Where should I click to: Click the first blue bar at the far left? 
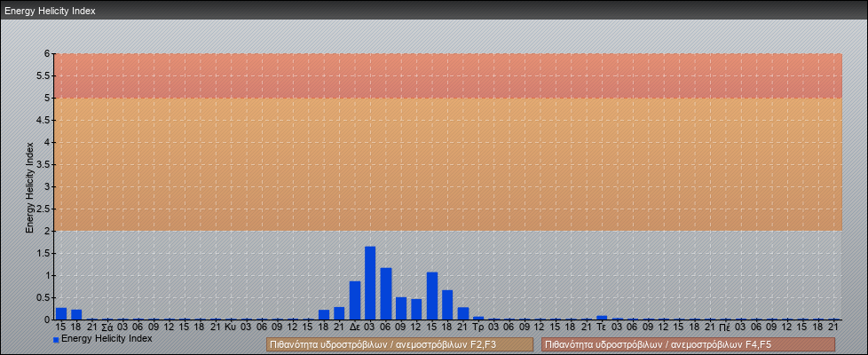tap(61, 314)
